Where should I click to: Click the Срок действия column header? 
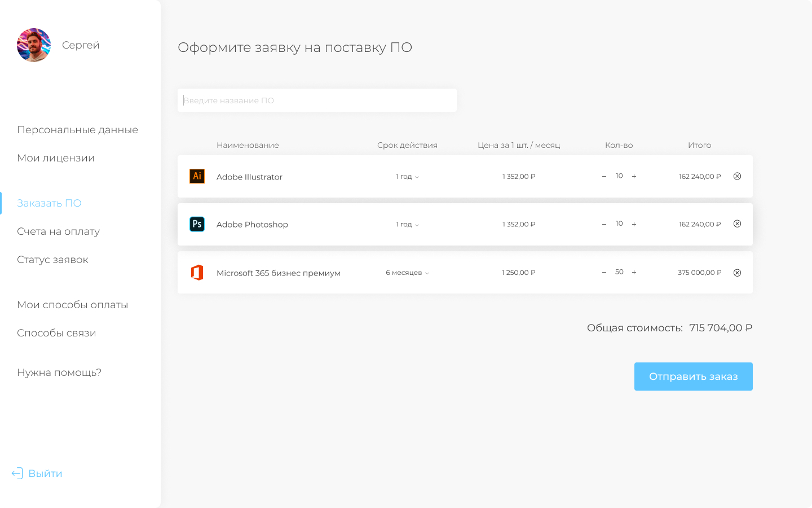pos(407,145)
